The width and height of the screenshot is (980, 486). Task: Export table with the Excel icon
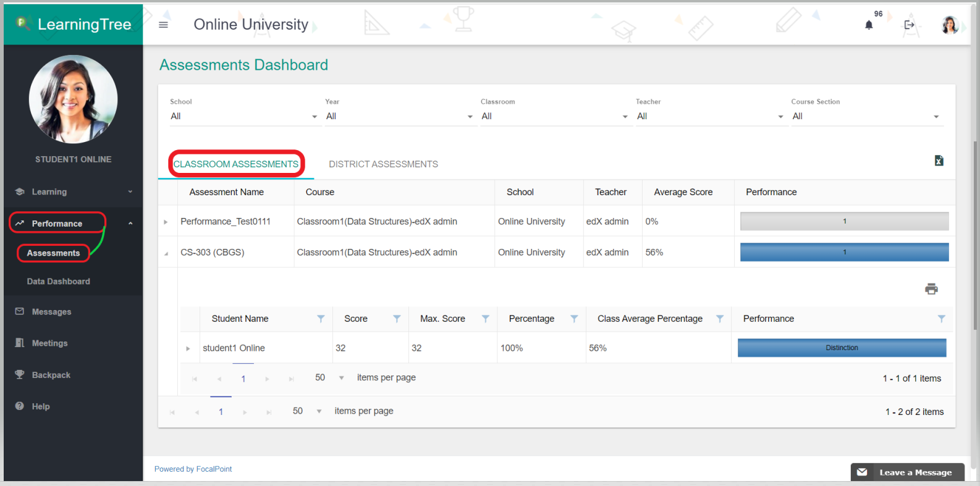(x=939, y=161)
